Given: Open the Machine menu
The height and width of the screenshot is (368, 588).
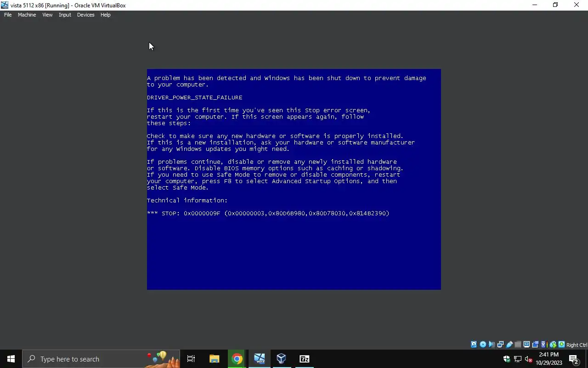Looking at the screenshot, I should [27, 15].
